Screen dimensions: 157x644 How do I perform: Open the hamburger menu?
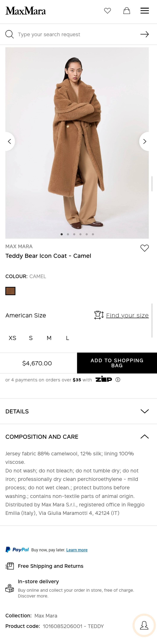[x=145, y=11]
